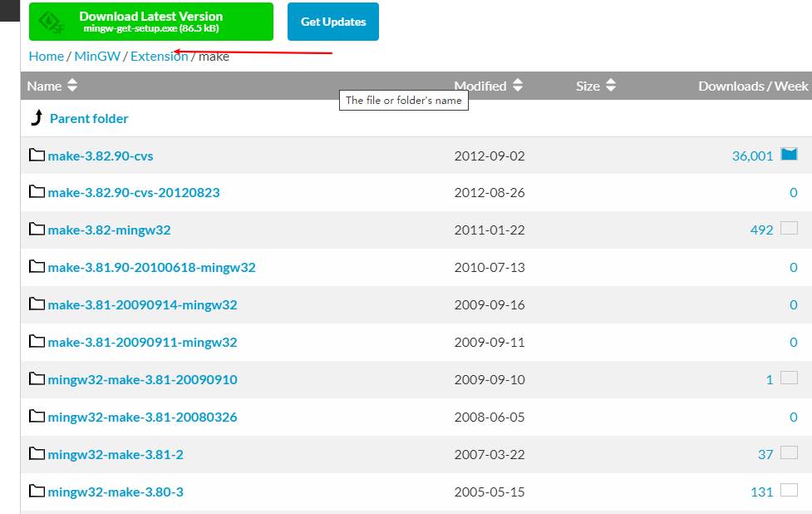Click the 2005-05-15 modified date
The image size is (812, 514).
(x=490, y=492)
